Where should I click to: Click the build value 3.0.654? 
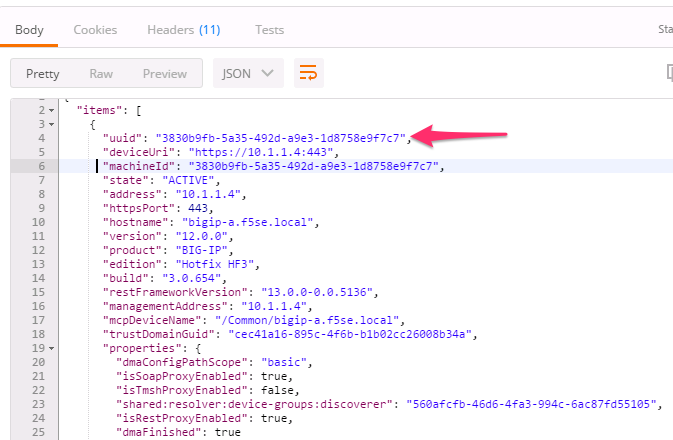tap(191, 278)
